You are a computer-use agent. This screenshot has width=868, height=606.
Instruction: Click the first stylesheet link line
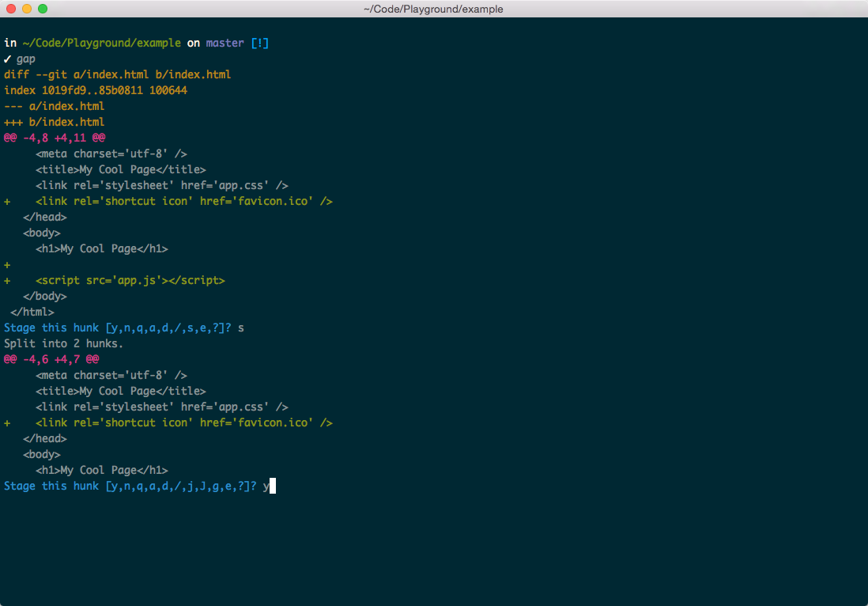pos(161,186)
